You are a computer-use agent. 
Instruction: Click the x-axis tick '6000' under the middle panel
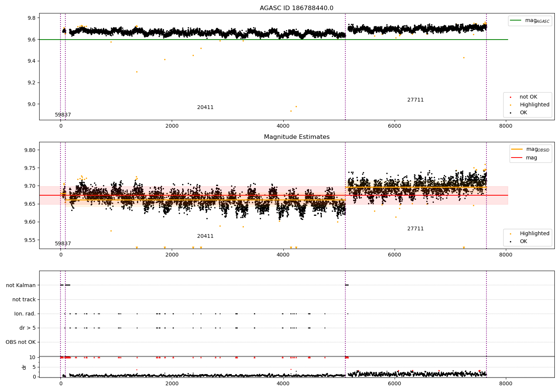394,255
